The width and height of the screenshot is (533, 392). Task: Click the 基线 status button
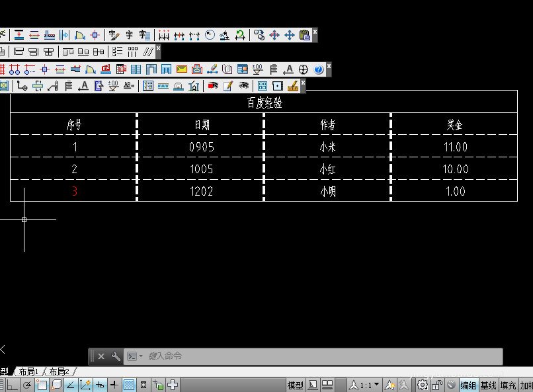point(488,385)
